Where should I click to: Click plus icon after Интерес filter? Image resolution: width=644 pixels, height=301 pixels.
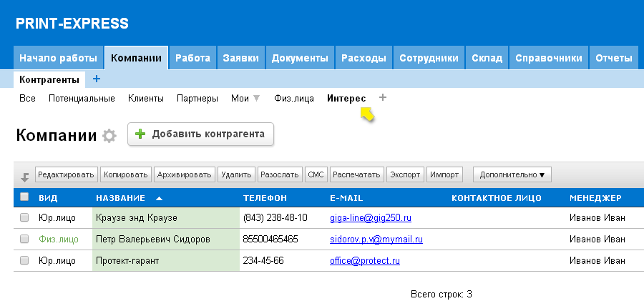click(x=382, y=98)
